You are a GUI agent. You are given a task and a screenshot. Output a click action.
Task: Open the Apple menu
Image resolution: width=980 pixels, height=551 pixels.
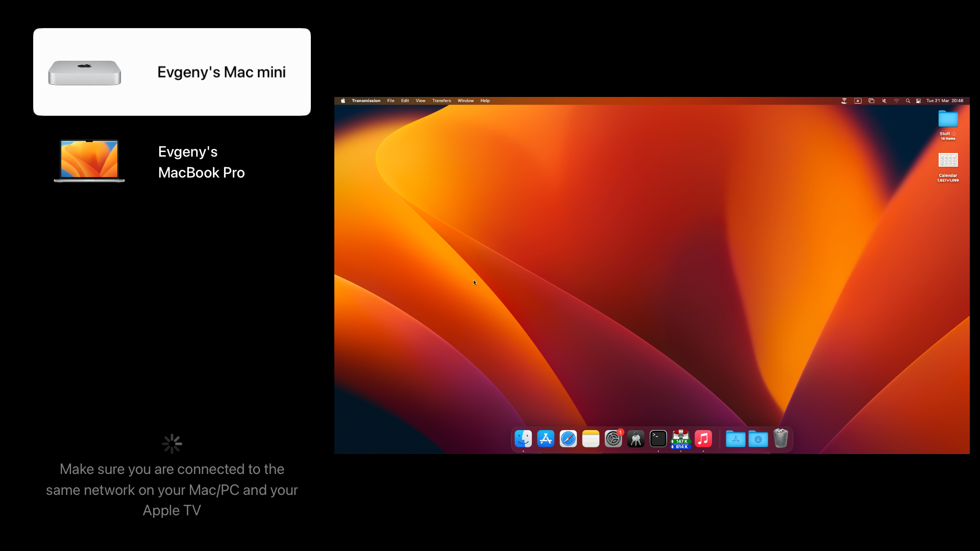342,101
